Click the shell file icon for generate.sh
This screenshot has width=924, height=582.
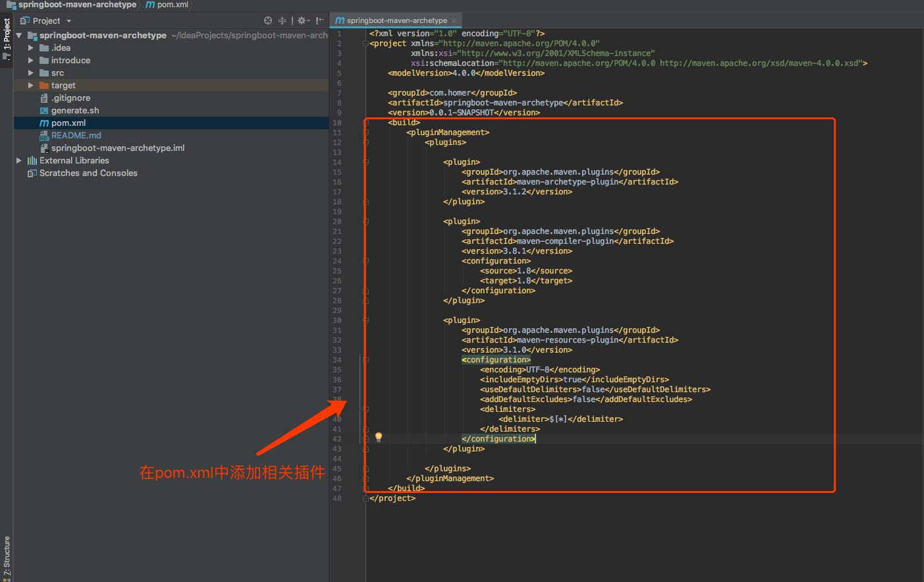44,111
